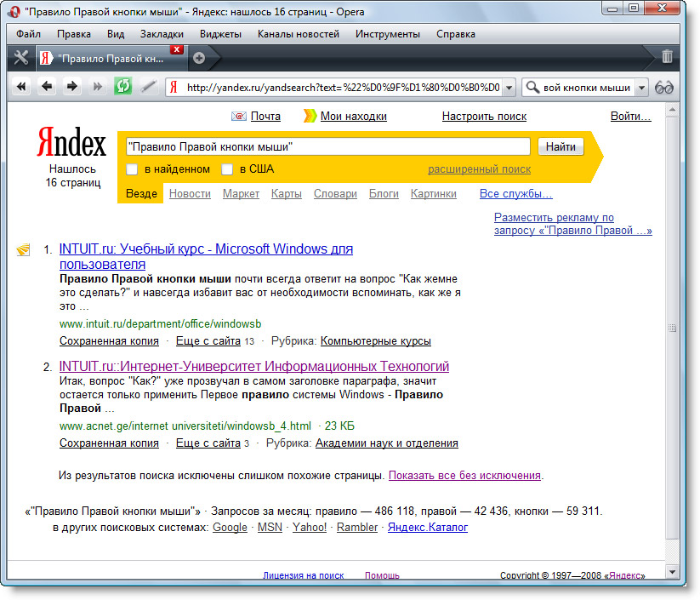Click the browser address bar
The width and height of the screenshot is (700, 600).
click(342, 88)
